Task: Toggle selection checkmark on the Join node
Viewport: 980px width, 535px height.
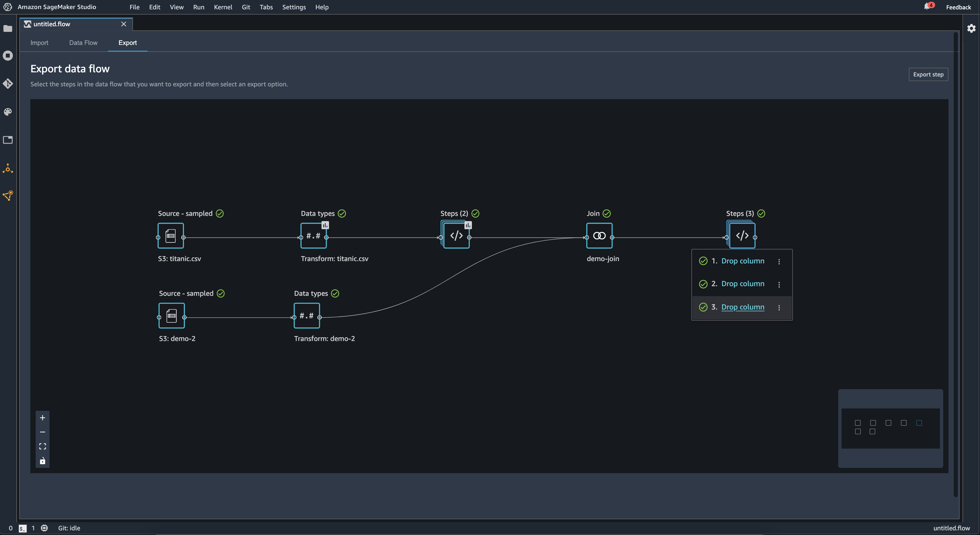Action: (606, 214)
